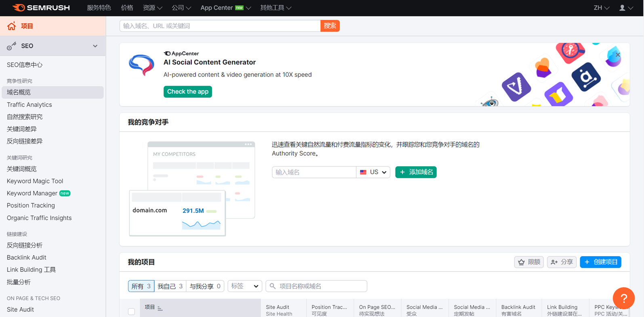644x317 pixels.
Task: Open Keyword Manager in sidebar
Action: pyautogui.click(x=32, y=193)
